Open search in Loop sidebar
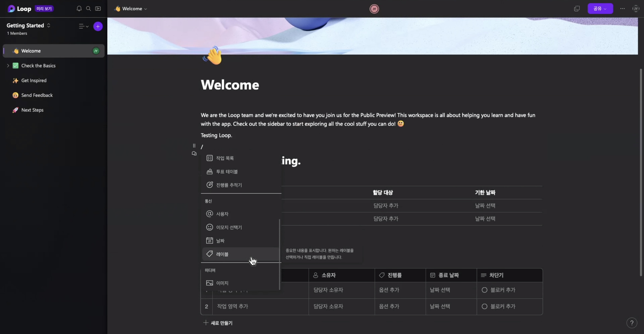The width and height of the screenshot is (644, 334). [x=88, y=9]
